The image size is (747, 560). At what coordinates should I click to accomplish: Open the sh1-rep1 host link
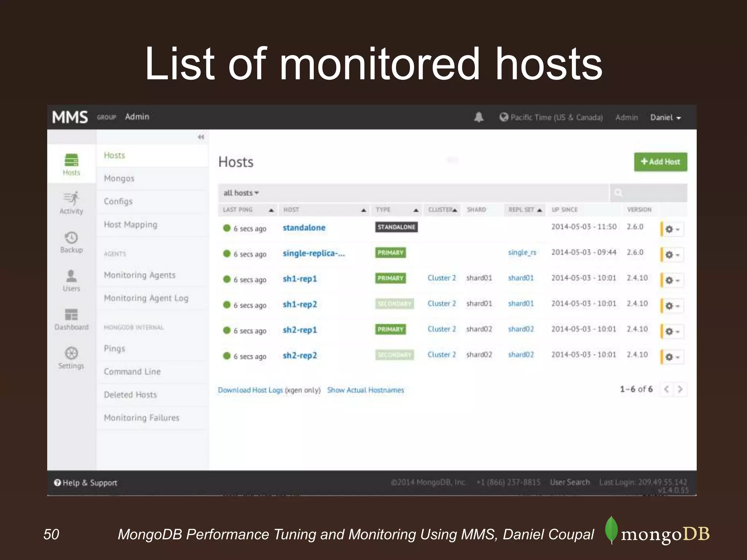point(300,279)
